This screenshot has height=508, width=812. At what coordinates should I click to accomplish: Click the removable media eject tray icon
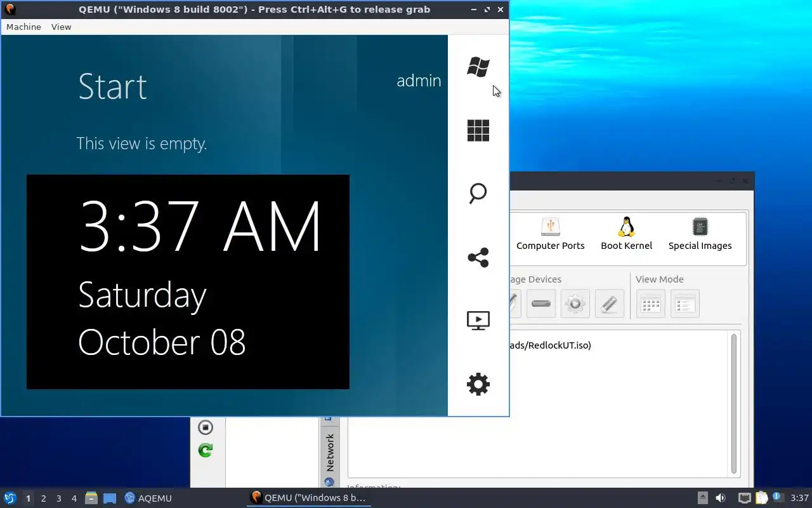click(x=703, y=498)
